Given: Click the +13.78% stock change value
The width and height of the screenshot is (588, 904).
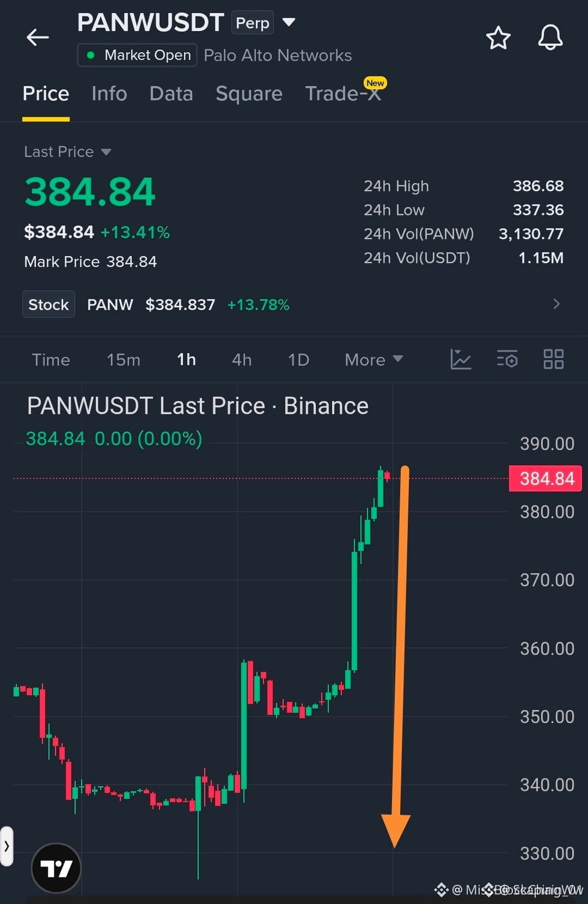Looking at the screenshot, I should click(x=258, y=305).
